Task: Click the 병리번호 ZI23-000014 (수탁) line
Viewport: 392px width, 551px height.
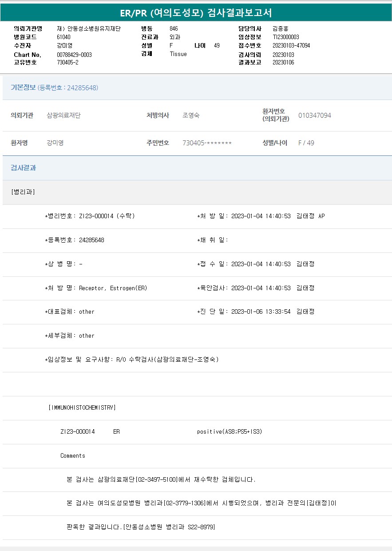Action: (90, 216)
